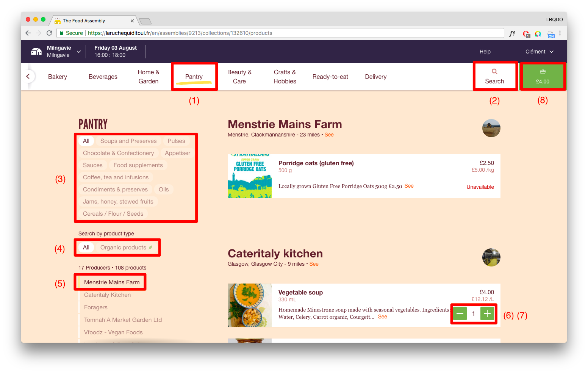Open the Vegetable soup product image
Screen dimensions: 588x373
tap(250, 305)
